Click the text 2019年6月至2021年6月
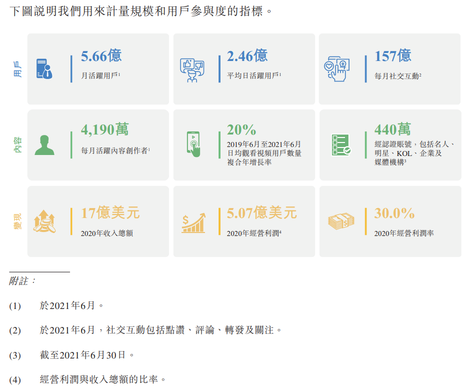 (264, 144)
